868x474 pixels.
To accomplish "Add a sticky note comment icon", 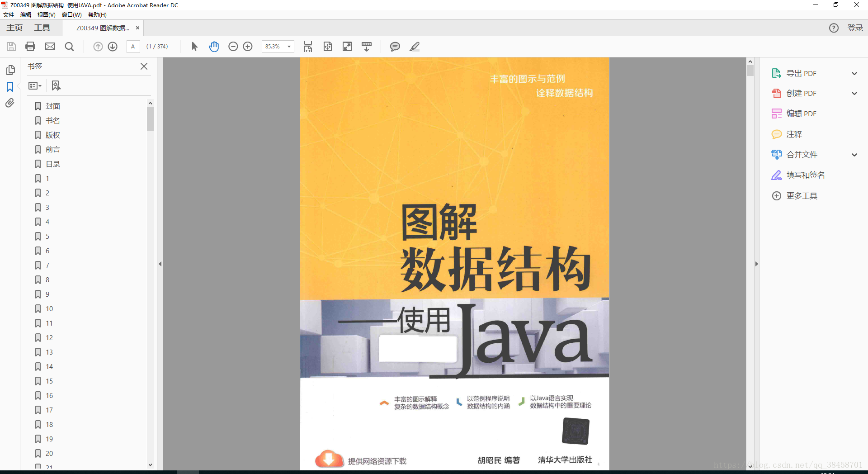I will [395, 47].
